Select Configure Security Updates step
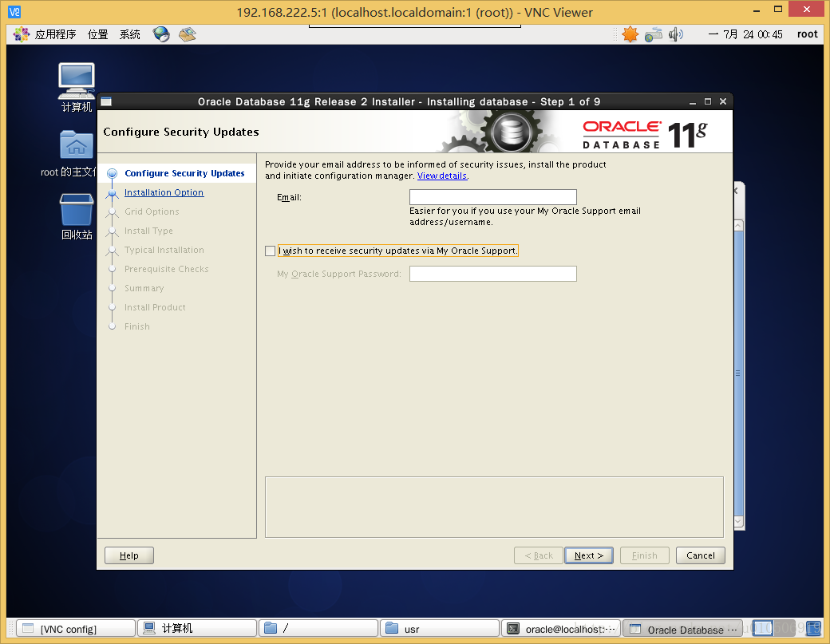Image resolution: width=830 pixels, height=644 pixels. 184,173
